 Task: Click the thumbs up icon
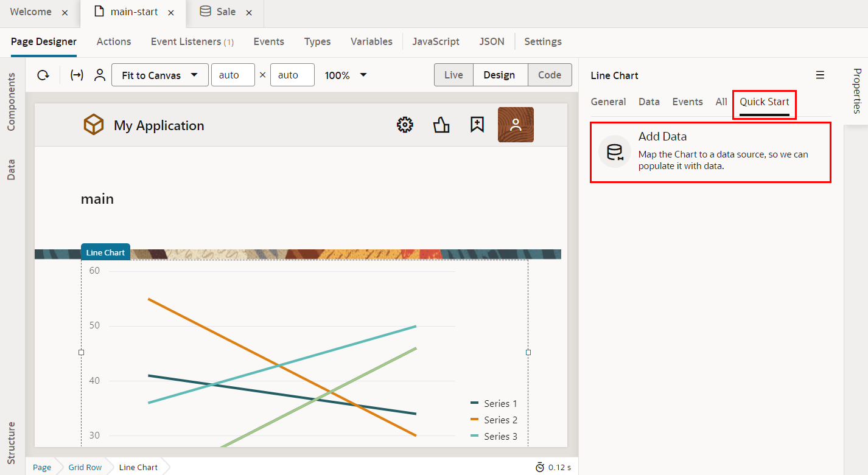[441, 125]
